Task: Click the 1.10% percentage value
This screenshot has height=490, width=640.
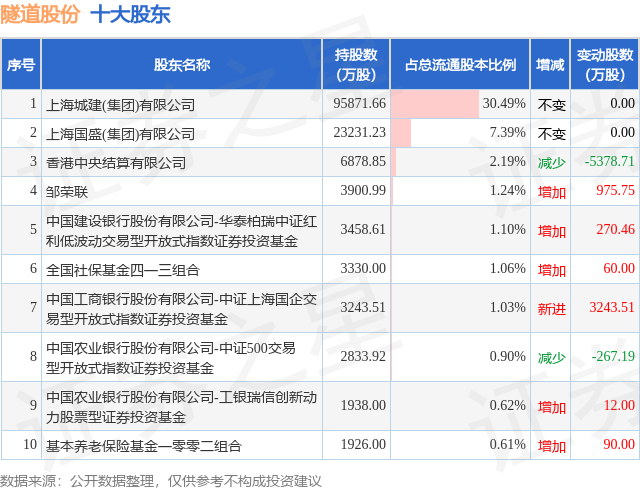Action: (507, 229)
